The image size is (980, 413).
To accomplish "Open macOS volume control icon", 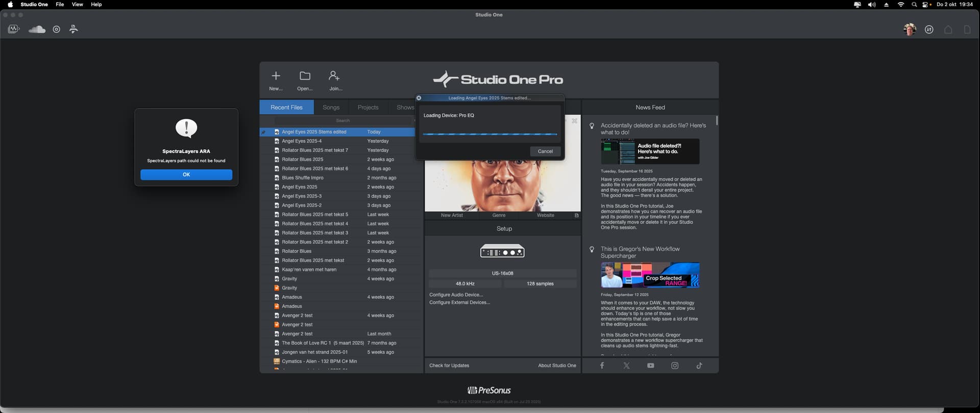I will pos(872,5).
